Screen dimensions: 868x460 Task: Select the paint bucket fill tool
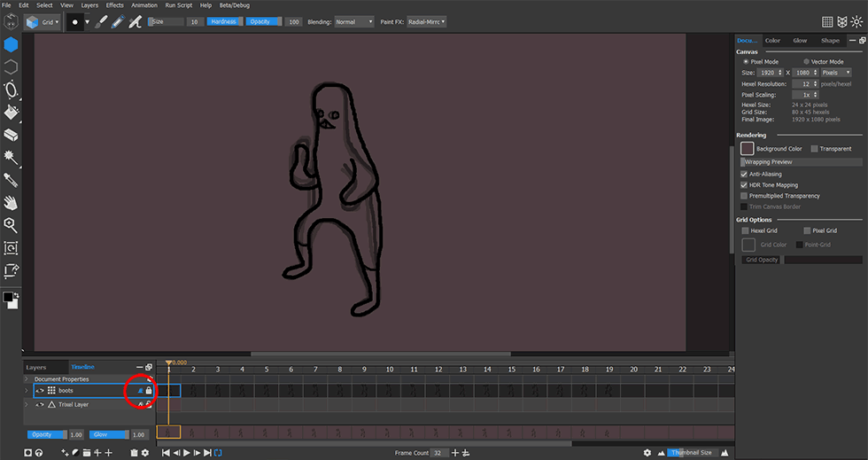click(x=12, y=113)
